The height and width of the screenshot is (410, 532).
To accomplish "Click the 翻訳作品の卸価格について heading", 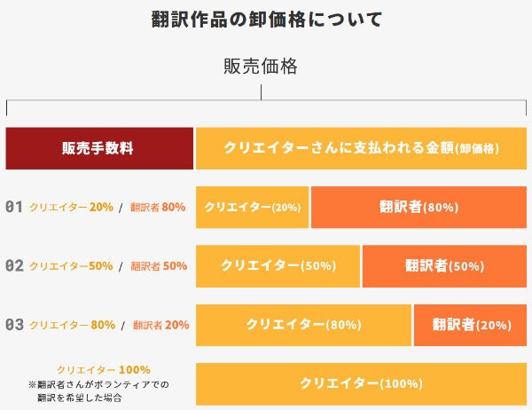I will point(267,19).
